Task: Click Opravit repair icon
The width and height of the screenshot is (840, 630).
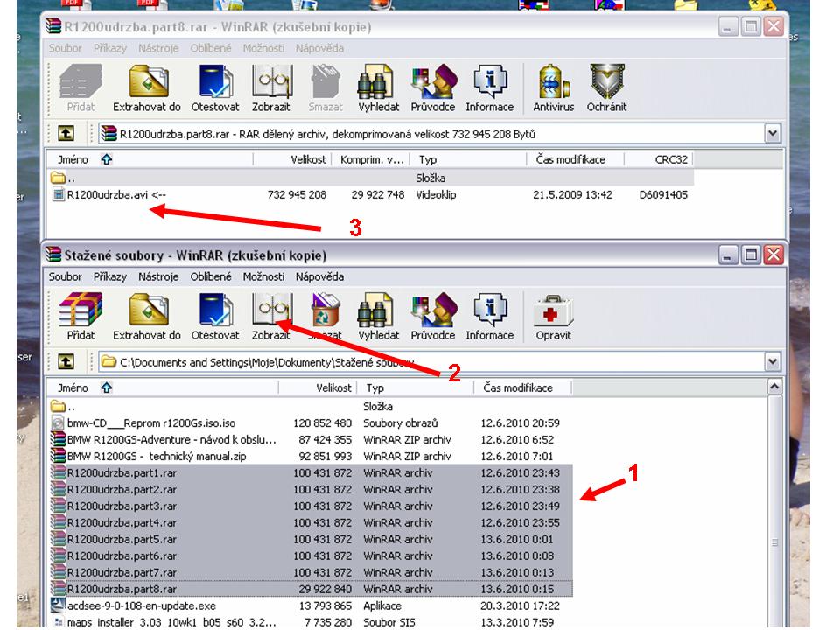Action: [553, 317]
